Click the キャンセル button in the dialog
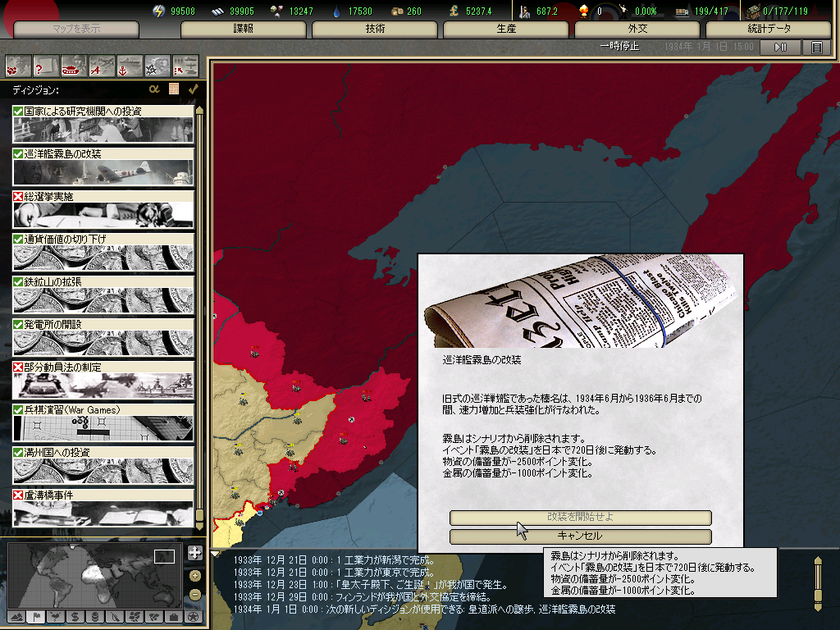The width and height of the screenshot is (840, 630). point(581,536)
